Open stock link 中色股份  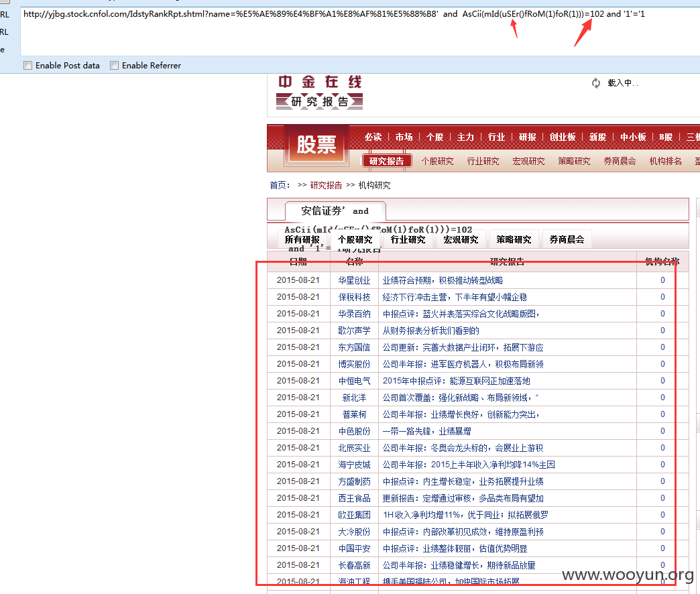coord(354,431)
